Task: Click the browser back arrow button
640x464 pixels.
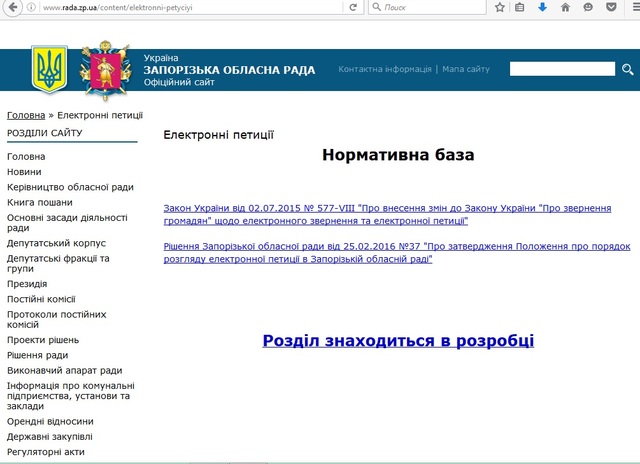Action: (x=13, y=7)
